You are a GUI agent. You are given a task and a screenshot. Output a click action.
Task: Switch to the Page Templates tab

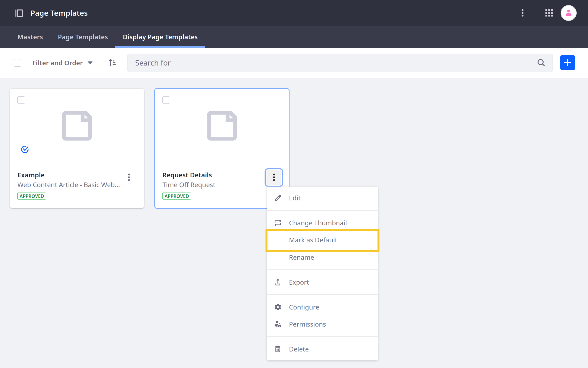[83, 37]
